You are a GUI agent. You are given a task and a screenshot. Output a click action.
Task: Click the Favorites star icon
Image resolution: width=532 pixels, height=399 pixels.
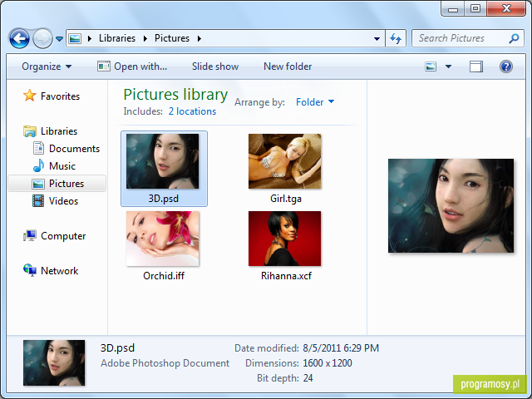[30, 96]
